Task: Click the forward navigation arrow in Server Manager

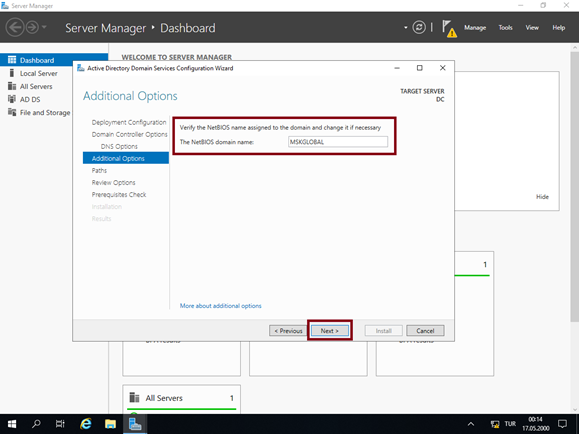Action: [32, 28]
